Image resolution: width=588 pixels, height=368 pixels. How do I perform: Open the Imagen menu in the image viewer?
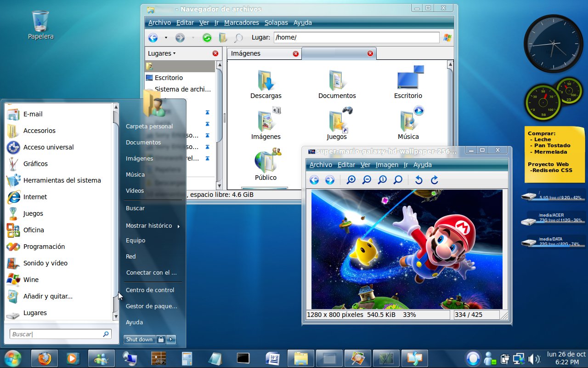pos(387,165)
